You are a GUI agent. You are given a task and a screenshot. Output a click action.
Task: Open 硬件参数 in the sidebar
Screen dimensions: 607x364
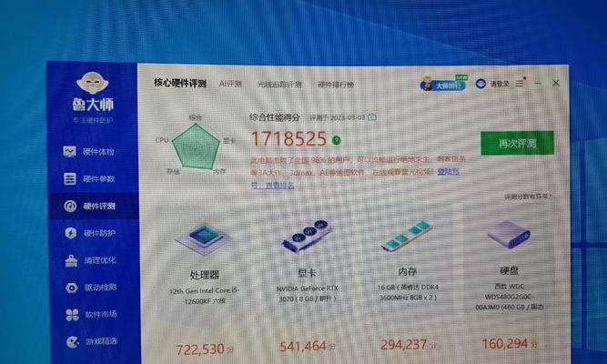(x=89, y=178)
